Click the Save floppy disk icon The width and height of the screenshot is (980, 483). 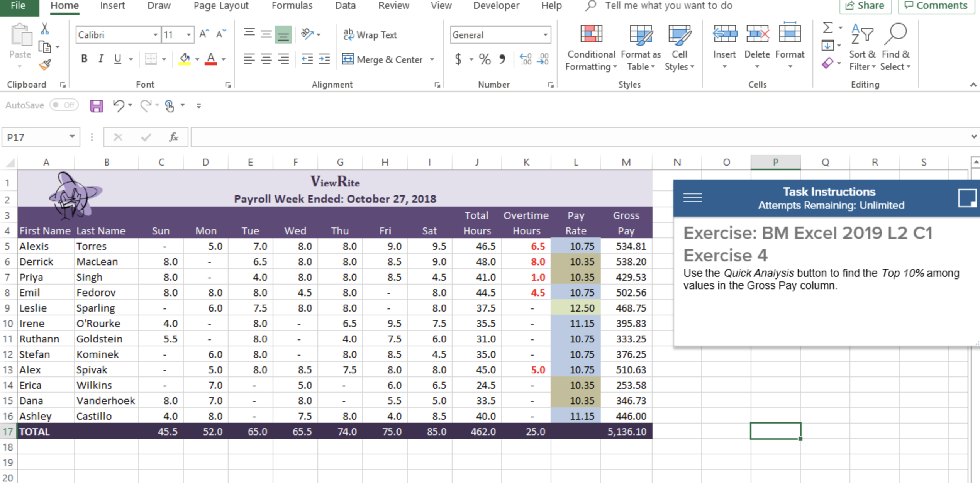click(96, 105)
